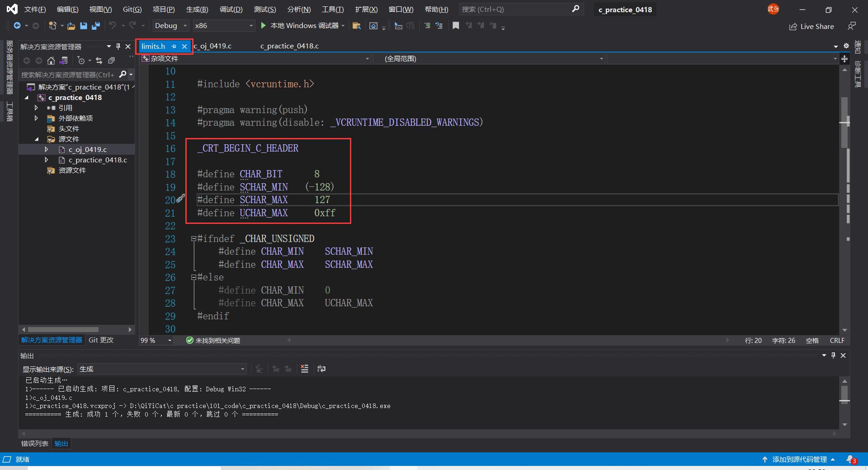Open the 调试(D) menu
This screenshot has width=868, height=470.
coord(231,9)
